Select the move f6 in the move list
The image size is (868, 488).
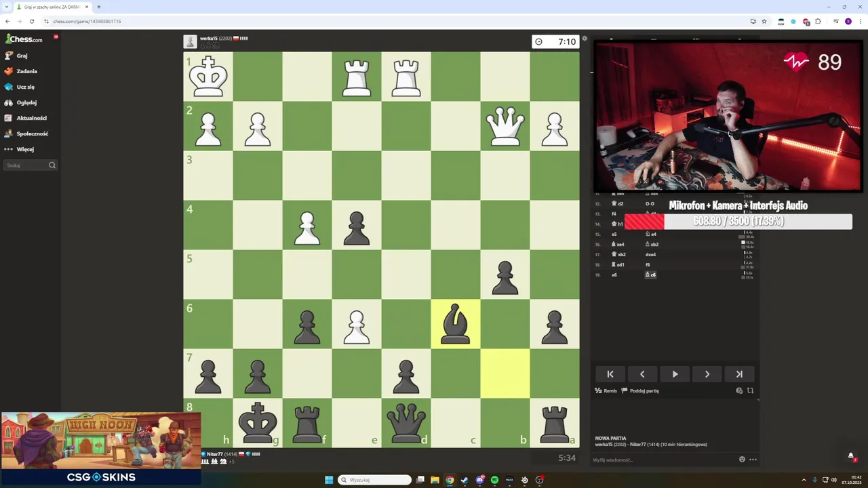[x=648, y=265]
